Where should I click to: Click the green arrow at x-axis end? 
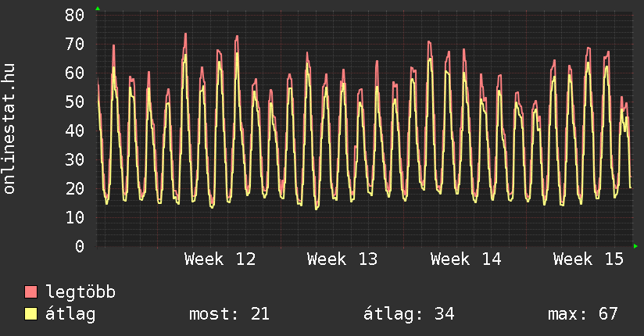[x=635, y=246]
